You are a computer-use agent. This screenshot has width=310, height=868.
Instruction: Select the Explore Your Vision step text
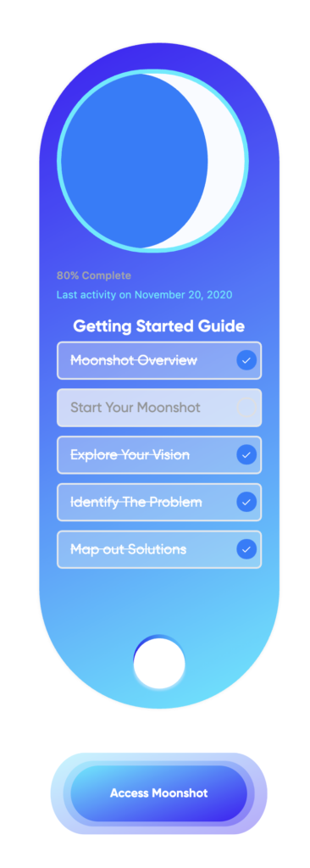point(130,455)
